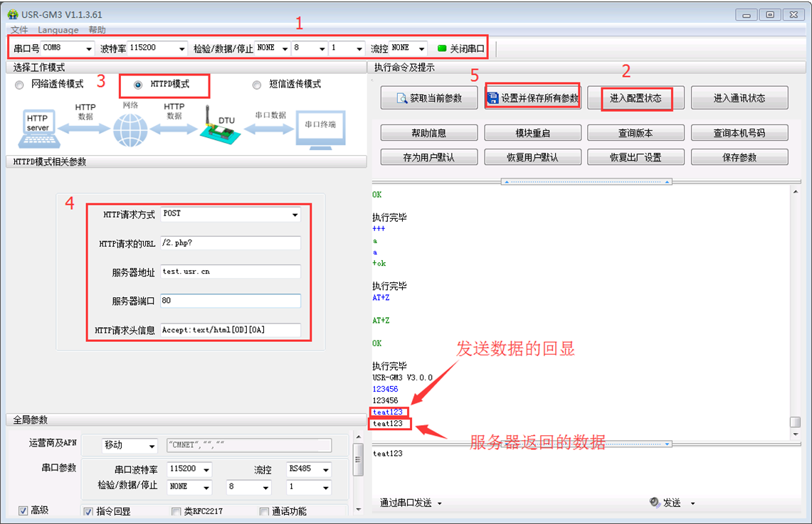Click the floppy disk icon on 设置并保存所有参数

pos(492,98)
